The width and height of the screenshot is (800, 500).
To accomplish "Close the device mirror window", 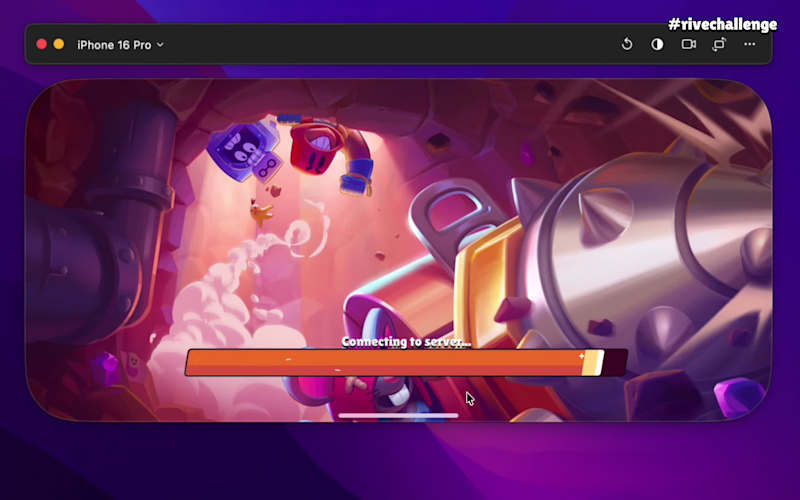I will point(42,44).
